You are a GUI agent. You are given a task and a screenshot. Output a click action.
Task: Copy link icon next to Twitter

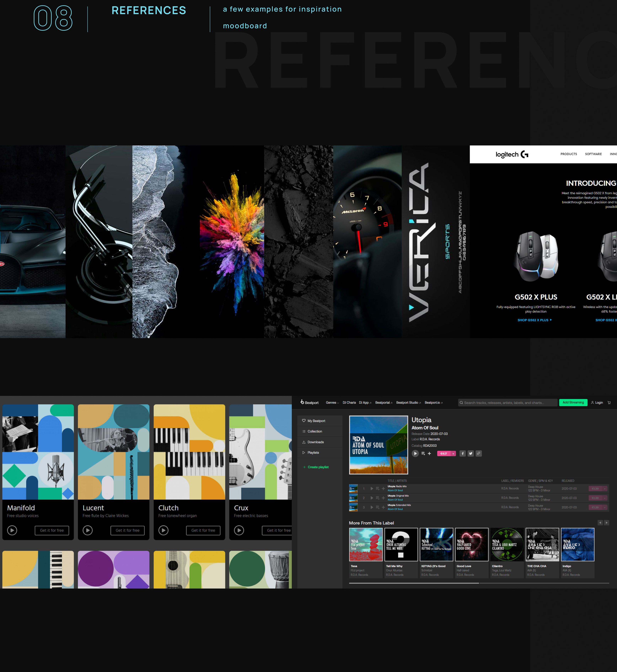tap(478, 454)
